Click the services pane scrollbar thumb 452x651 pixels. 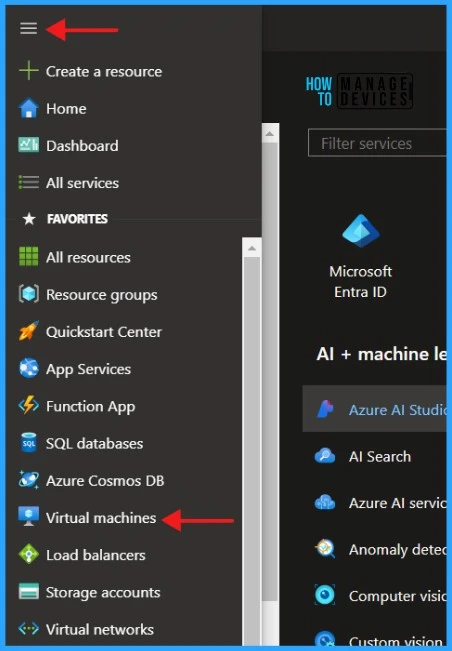tap(270, 372)
